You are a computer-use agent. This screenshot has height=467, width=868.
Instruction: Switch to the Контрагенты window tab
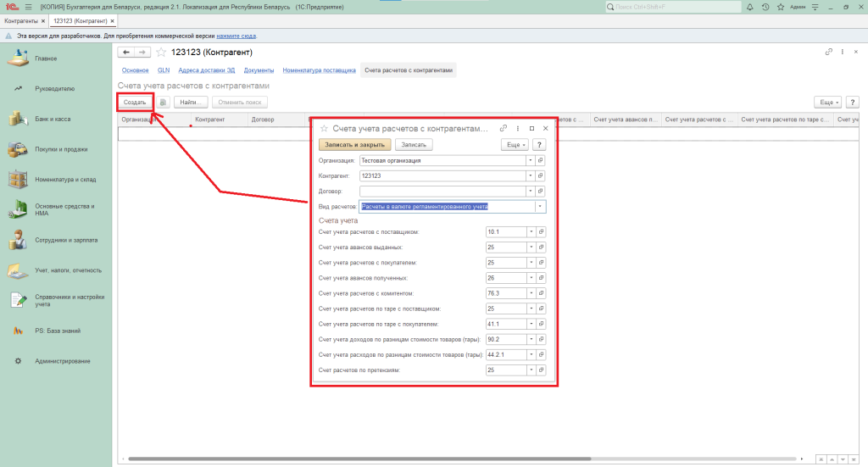pyautogui.click(x=21, y=20)
